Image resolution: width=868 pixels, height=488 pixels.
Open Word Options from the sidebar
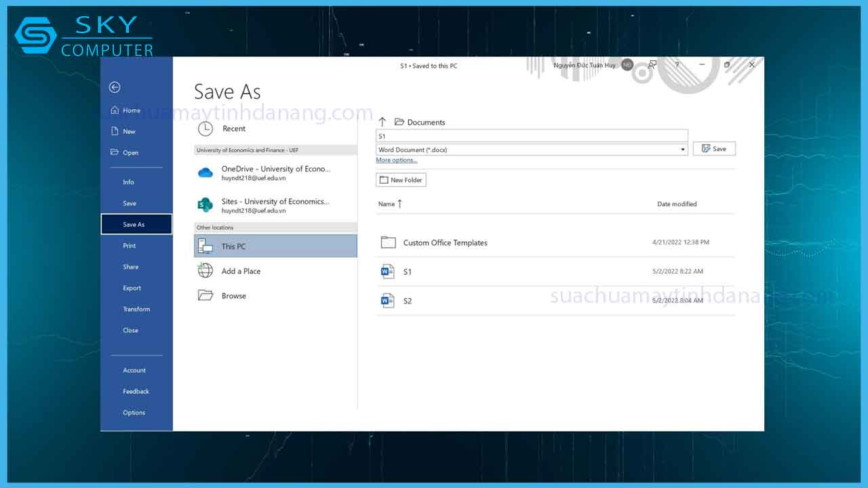(134, 413)
